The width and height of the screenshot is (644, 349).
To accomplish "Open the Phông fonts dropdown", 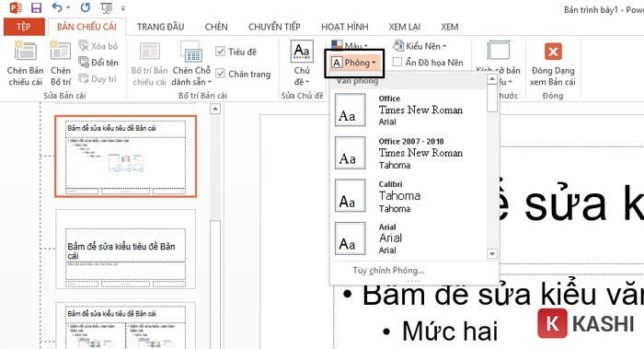I will point(354,63).
